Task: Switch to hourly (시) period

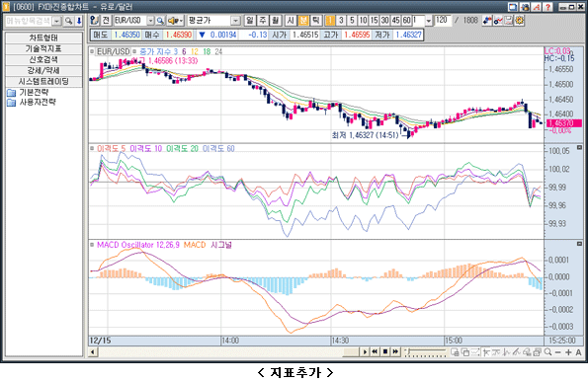Action: click(291, 20)
